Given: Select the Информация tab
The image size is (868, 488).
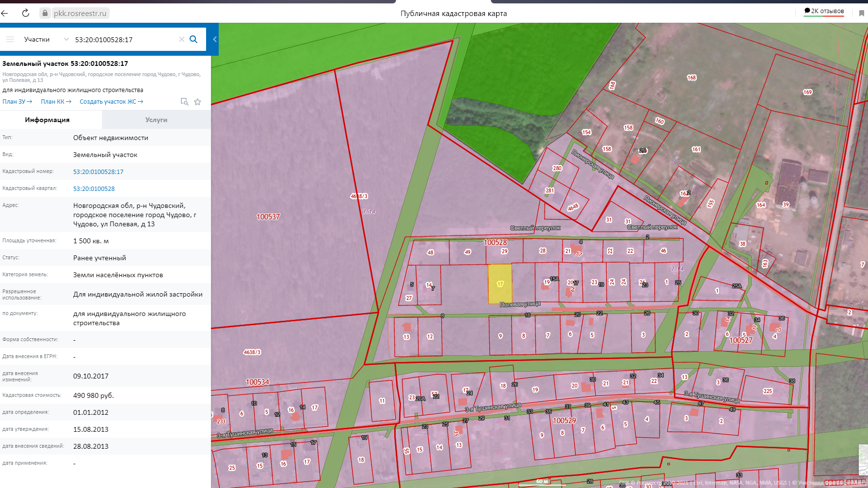Looking at the screenshot, I should point(47,120).
